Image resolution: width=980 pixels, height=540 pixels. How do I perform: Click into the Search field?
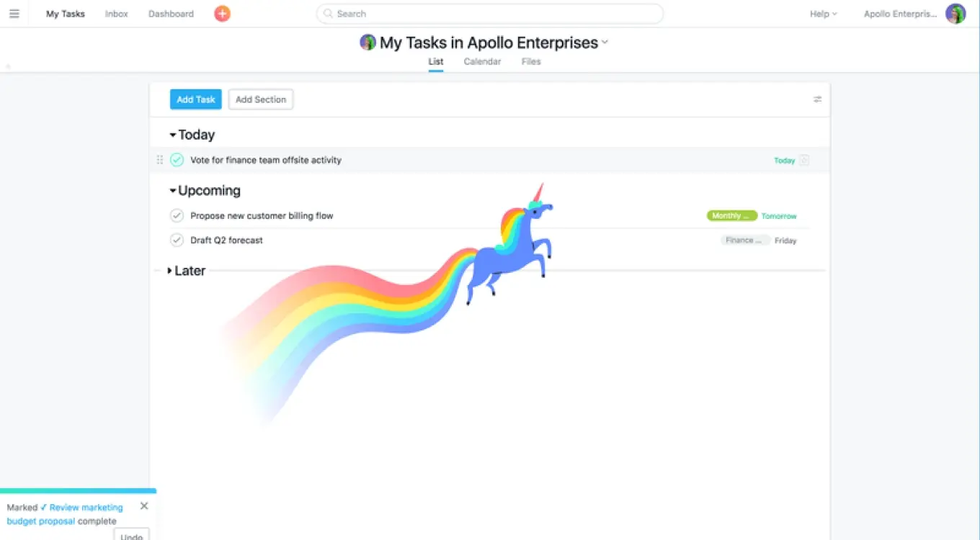coord(490,14)
